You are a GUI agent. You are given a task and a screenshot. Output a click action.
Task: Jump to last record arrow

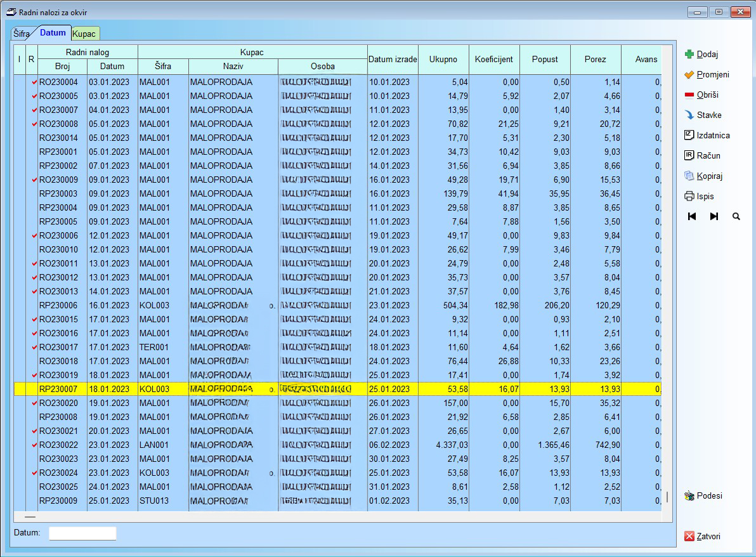point(714,216)
